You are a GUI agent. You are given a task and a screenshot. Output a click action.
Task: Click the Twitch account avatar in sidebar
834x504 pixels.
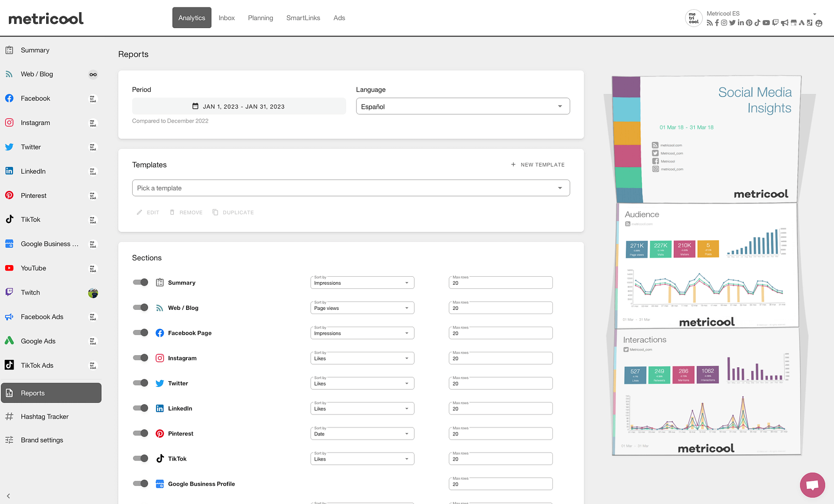(93, 293)
